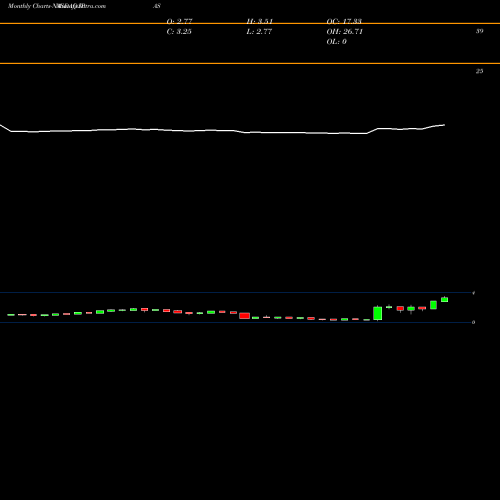
Task: Click the "OC: 17.33" value
Action: tap(344, 21)
